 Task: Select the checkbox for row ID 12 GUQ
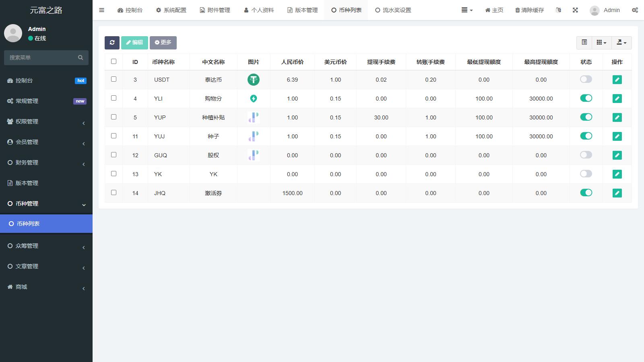114,154
